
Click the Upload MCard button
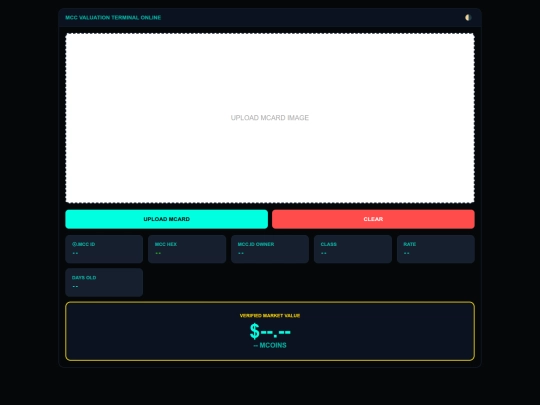167,219
